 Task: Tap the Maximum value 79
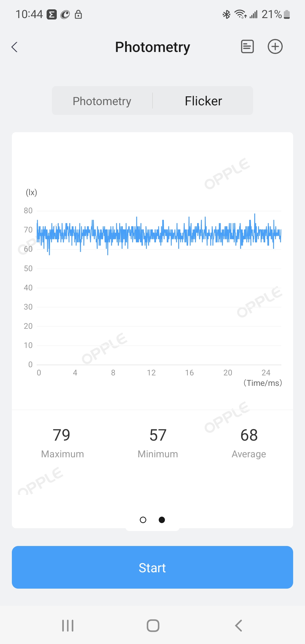(x=62, y=435)
